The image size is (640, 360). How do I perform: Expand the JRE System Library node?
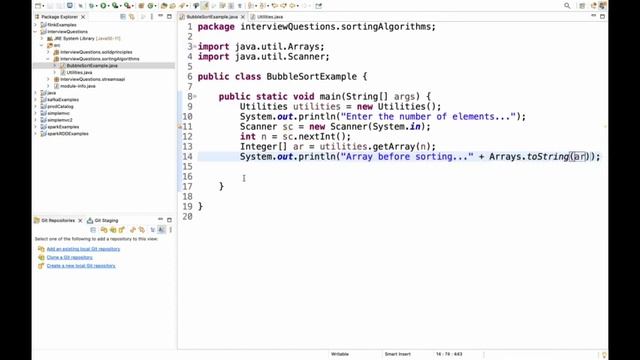[42, 38]
